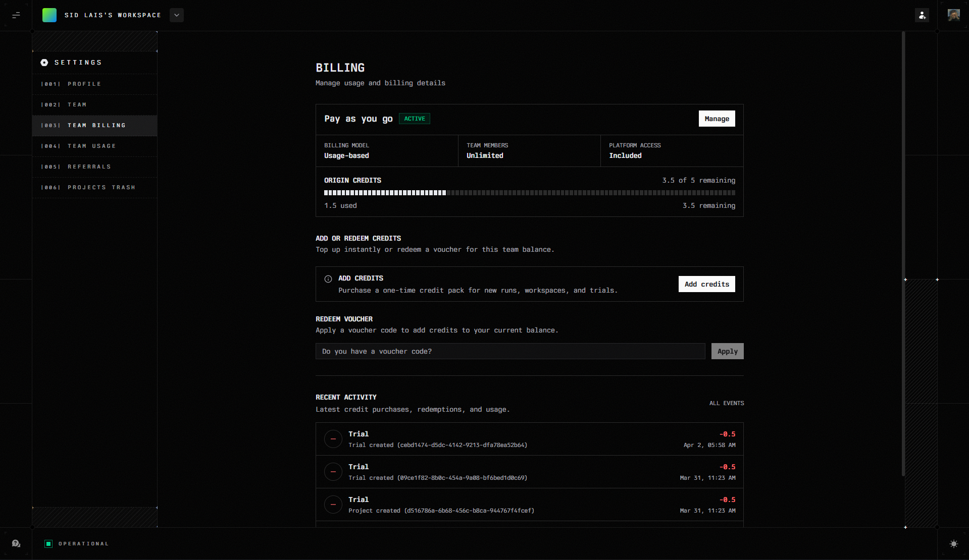Image resolution: width=969 pixels, height=560 pixels.
Task: Open the Referrals section
Action: tap(89, 166)
